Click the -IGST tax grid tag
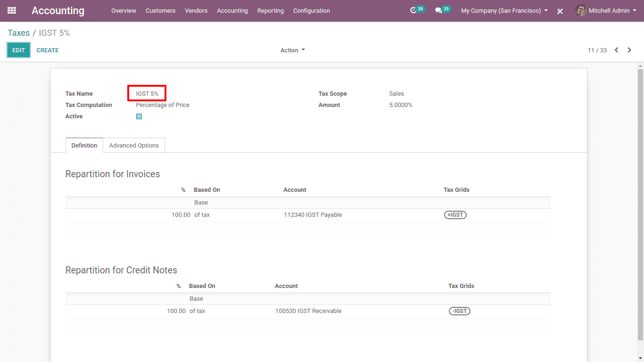Image resolution: width=644 pixels, height=362 pixels. [x=460, y=311]
